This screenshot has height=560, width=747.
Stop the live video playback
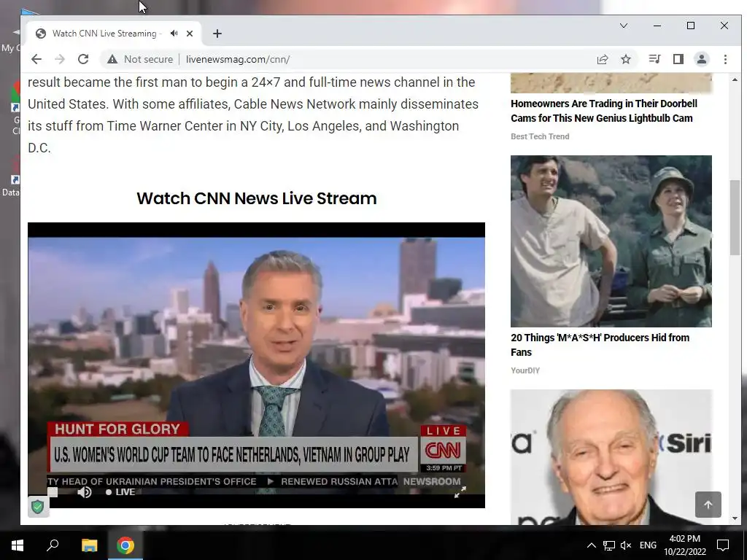tap(53, 492)
